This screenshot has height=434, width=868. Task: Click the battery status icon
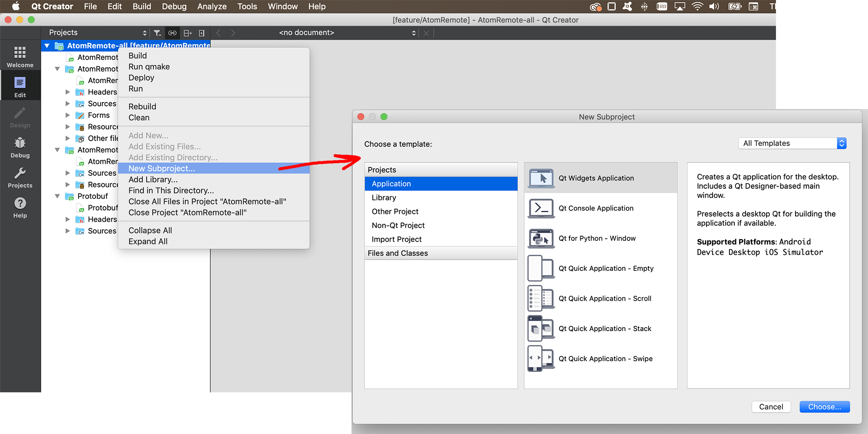[x=735, y=7]
